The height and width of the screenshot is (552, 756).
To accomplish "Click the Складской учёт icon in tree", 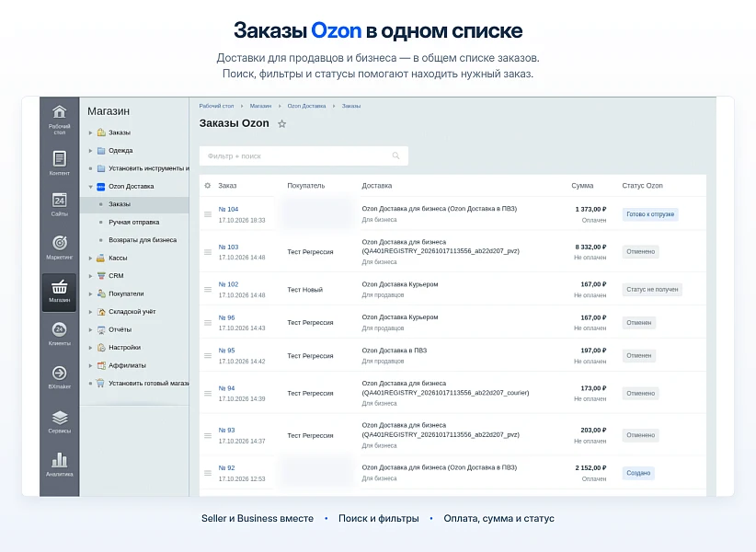I will 101,312.
